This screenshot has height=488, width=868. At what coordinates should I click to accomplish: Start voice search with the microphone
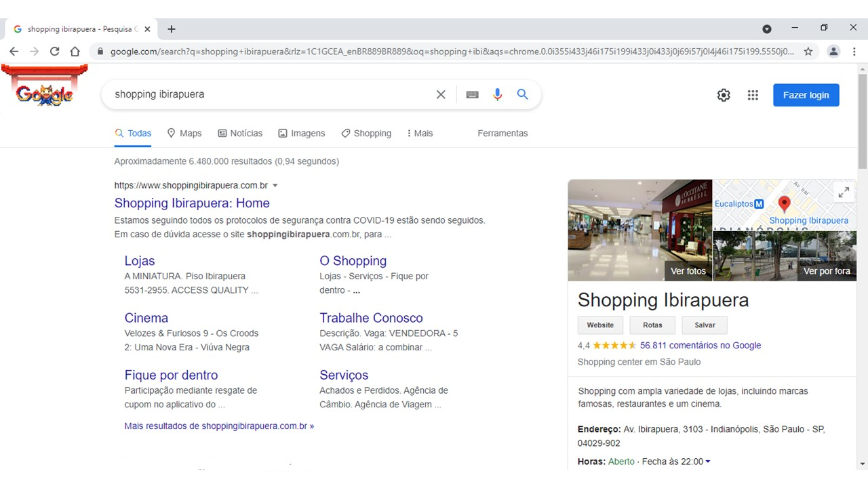(x=498, y=95)
